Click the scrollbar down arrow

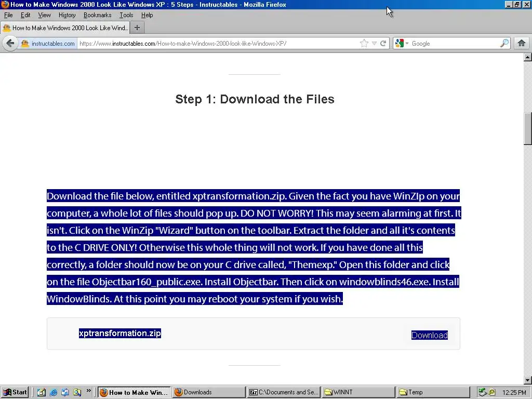pos(528,380)
